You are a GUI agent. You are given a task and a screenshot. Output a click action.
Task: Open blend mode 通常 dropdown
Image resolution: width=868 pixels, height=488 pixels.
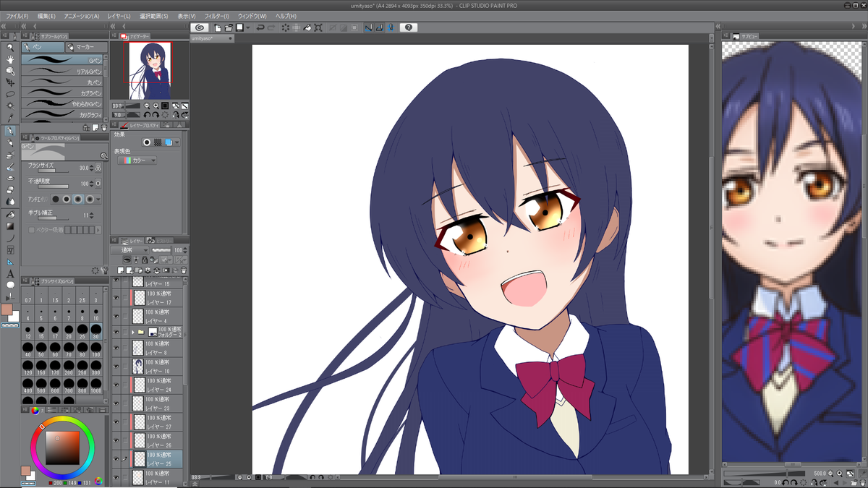click(129, 250)
